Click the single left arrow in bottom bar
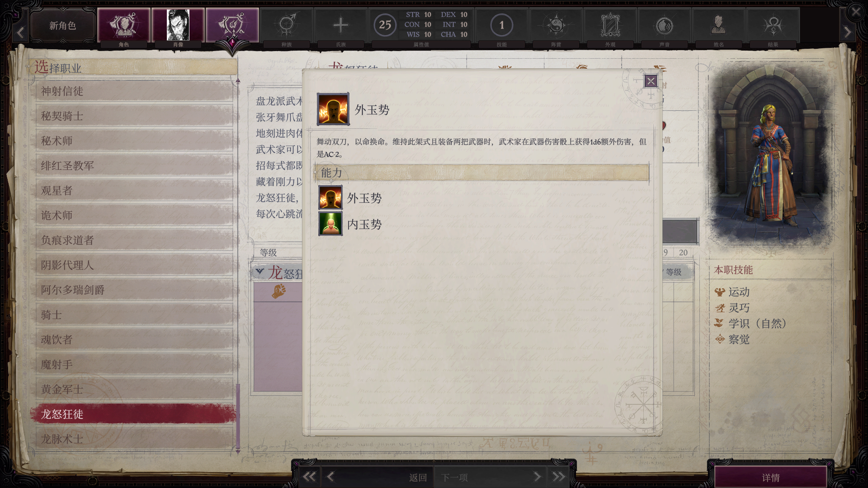Viewport: 868px width, 488px height. [330, 477]
